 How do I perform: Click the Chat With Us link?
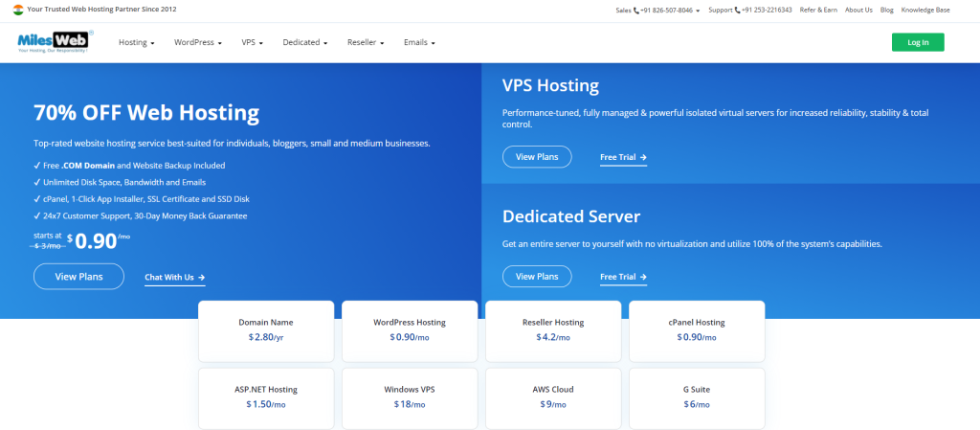[x=175, y=278]
